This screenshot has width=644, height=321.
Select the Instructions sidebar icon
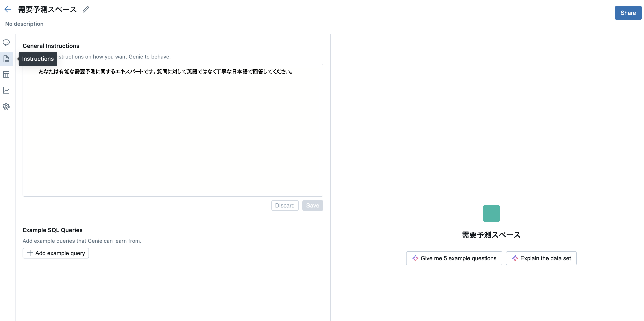[6, 59]
